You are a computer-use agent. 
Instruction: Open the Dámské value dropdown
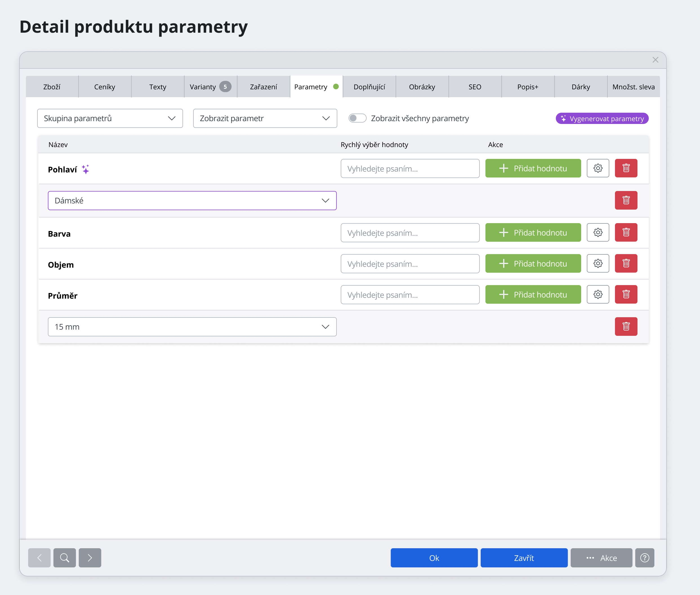tap(192, 200)
